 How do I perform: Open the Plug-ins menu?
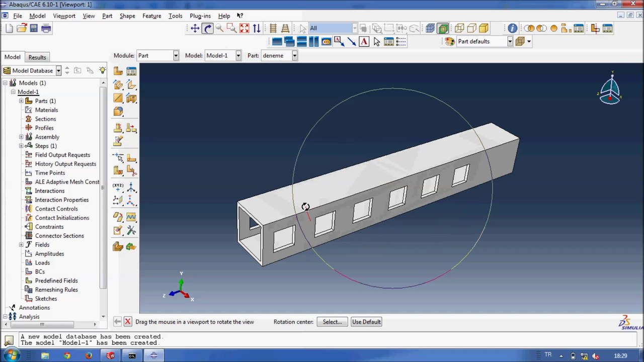coord(200,16)
